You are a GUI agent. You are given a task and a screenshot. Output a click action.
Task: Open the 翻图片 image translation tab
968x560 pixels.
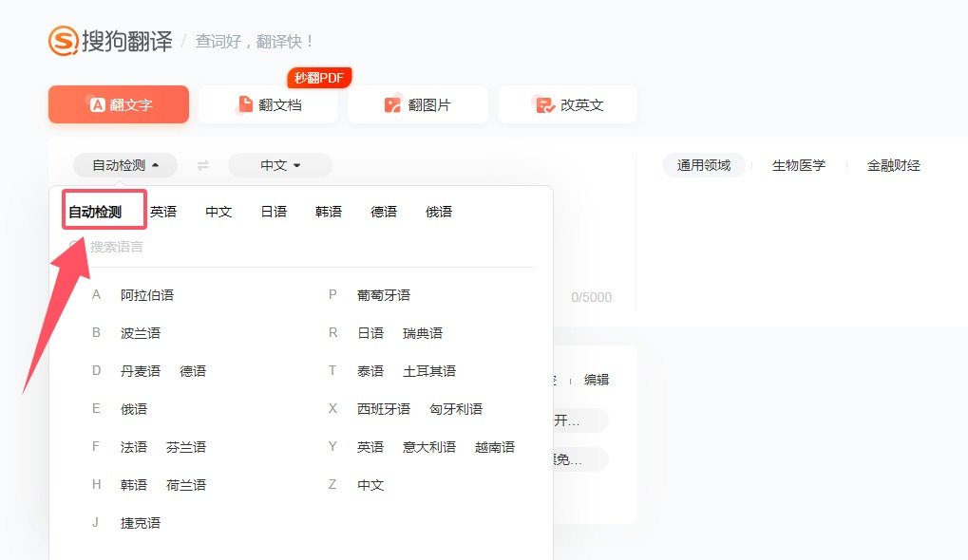pyautogui.click(x=418, y=105)
